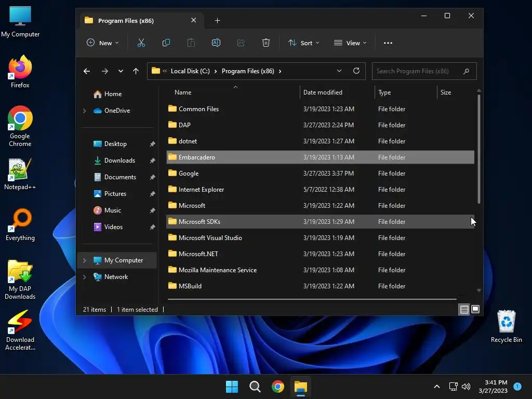Viewport: 532px width, 399px height.
Task: Click the search magnifier in search box
Action: tap(466, 71)
